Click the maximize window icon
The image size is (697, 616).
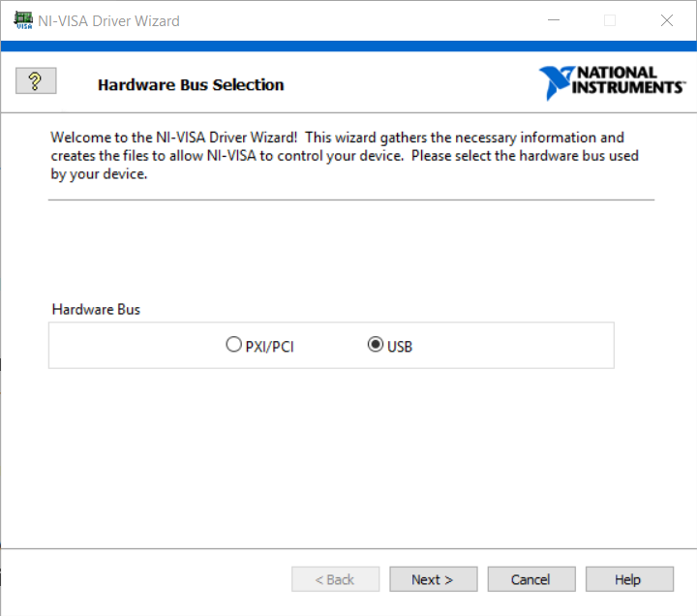[610, 20]
